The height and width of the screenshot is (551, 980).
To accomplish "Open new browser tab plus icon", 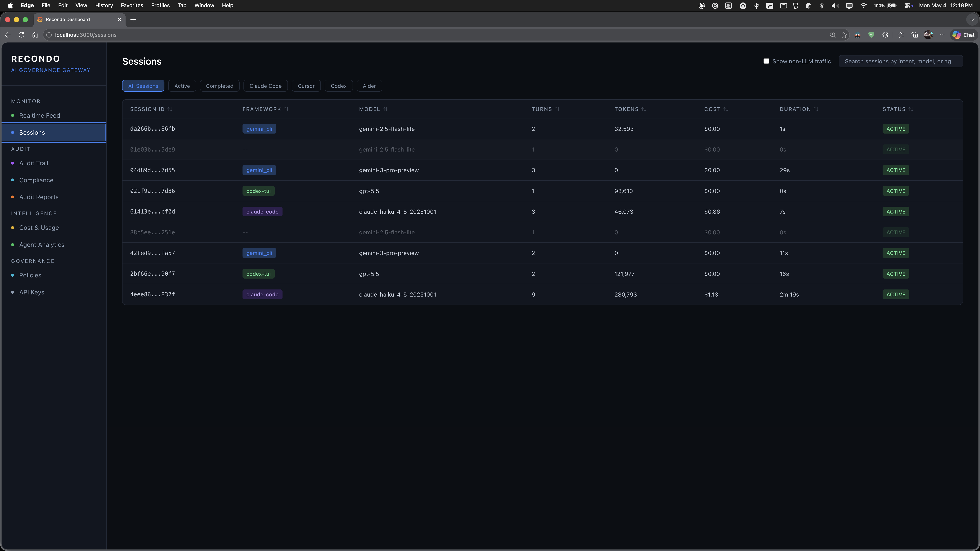I will click(133, 19).
